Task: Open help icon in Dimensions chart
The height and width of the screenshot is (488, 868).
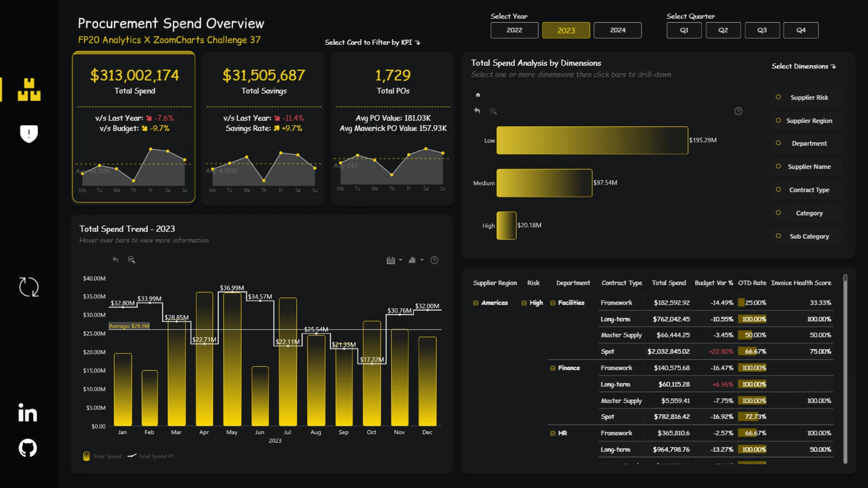Action: [x=738, y=111]
